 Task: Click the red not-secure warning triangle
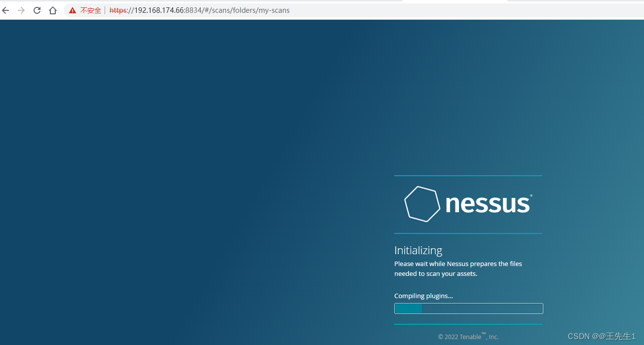(x=73, y=10)
